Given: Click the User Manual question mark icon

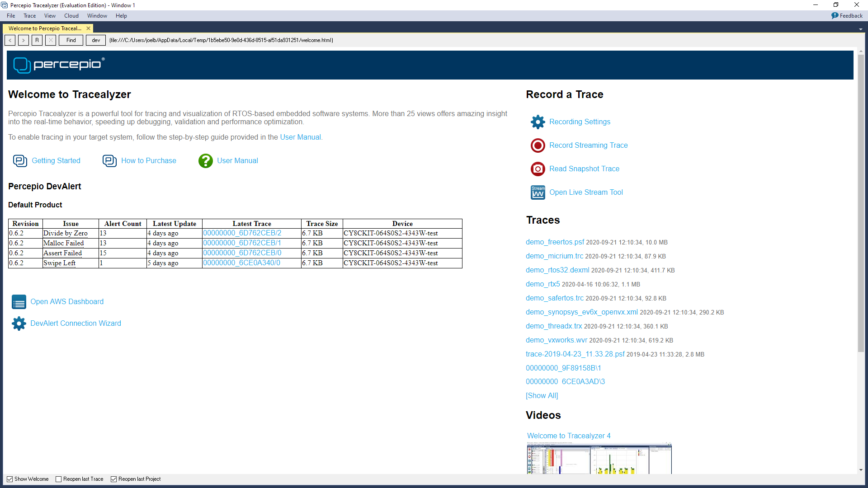Looking at the screenshot, I should pos(206,160).
